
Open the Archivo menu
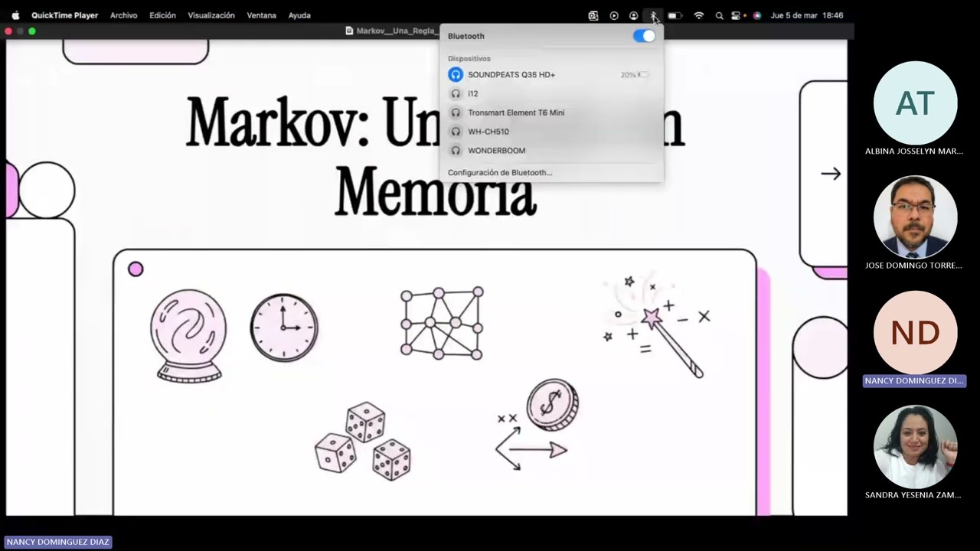123,15
